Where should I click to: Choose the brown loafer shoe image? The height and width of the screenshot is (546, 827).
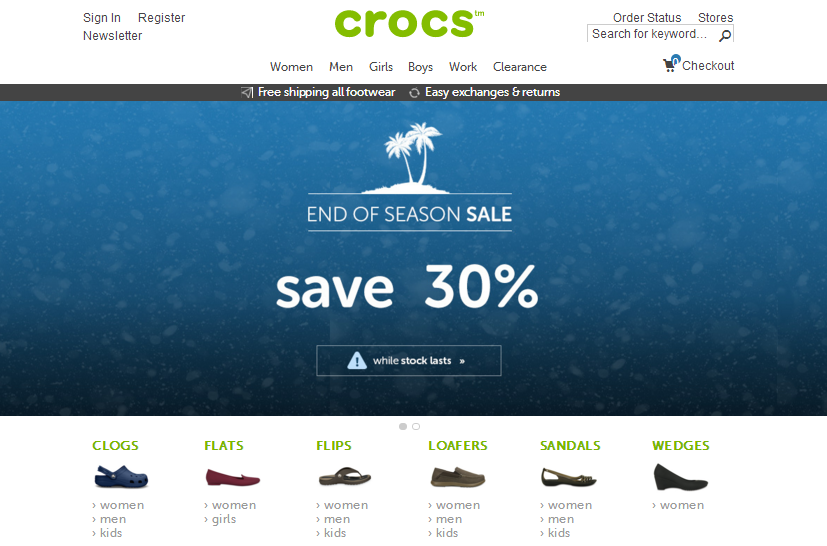pos(457,477)
